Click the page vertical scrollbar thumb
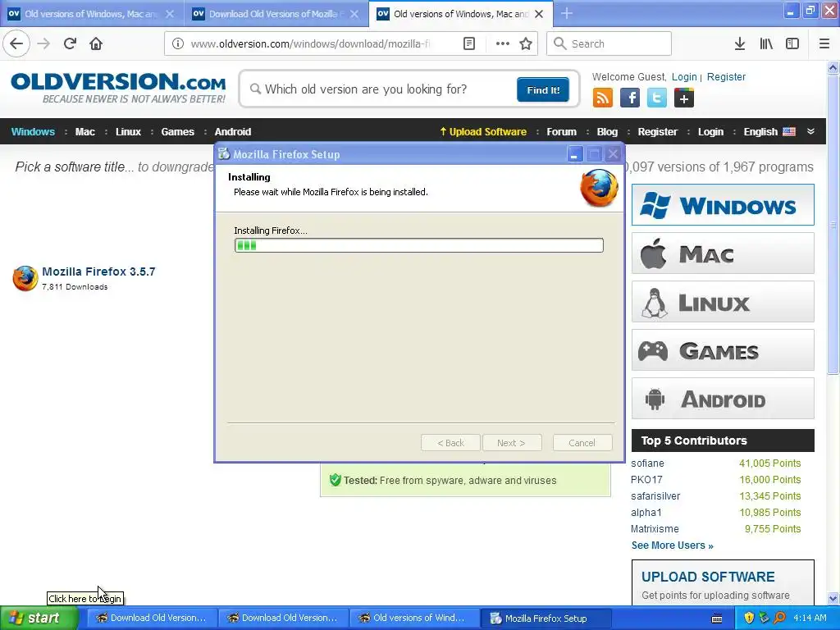 (x=833, y=225)
